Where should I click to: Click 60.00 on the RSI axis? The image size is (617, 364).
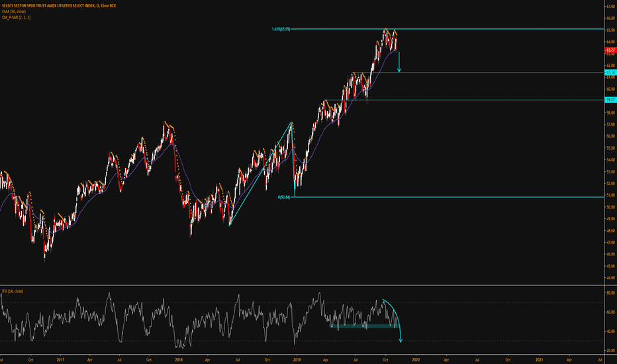(x=610, y=312)
